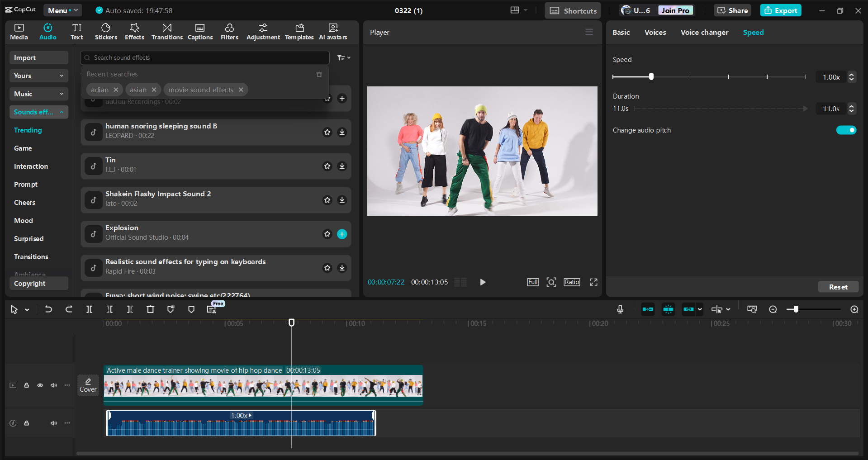Toggle the Change audio pitch switch
This screenshot has height=460, width=868.
point(846,130)
